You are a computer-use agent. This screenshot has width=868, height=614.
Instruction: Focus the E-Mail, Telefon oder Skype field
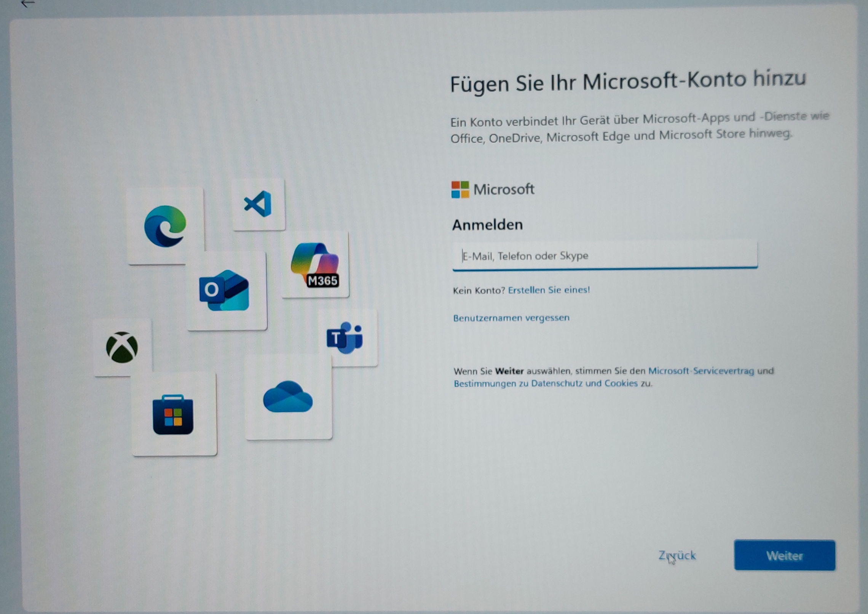pyautogui.click(x=605, y=256)
